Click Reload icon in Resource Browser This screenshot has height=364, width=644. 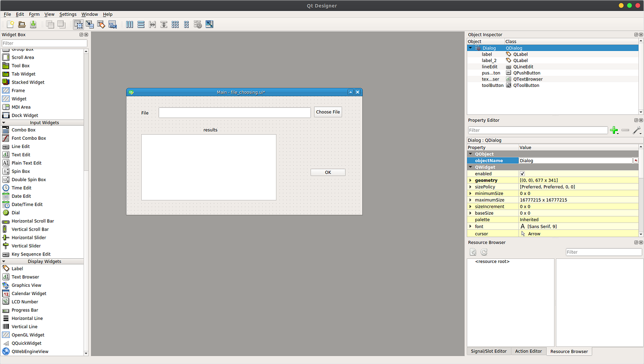point(484,252)
